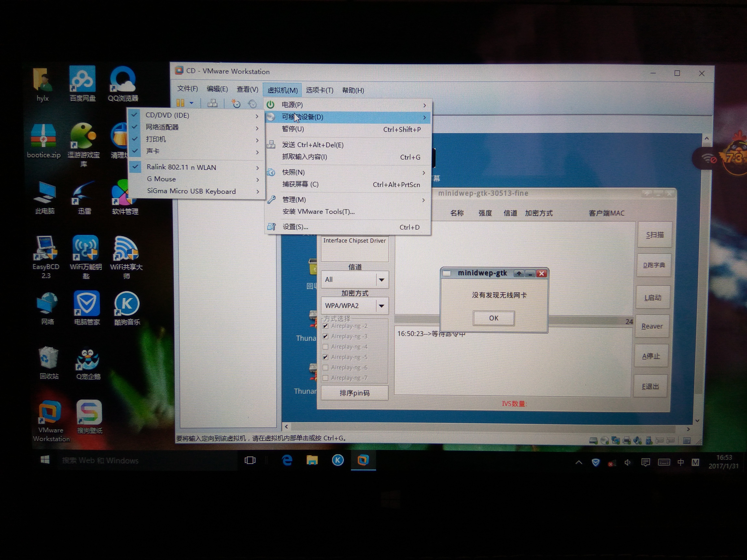Expand the dropdown arrow beside pause button
This screenshot has height=560, width=747.
191,103
